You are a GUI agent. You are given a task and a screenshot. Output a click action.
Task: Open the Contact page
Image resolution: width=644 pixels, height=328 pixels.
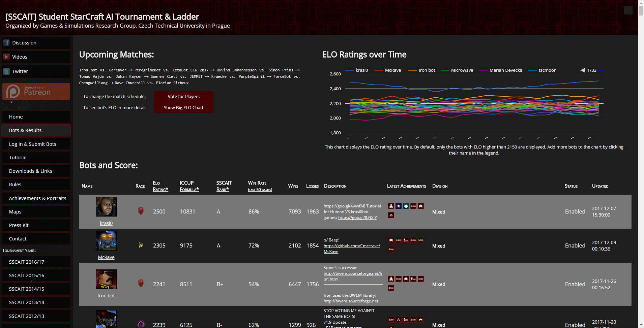[x=36, y=239]
